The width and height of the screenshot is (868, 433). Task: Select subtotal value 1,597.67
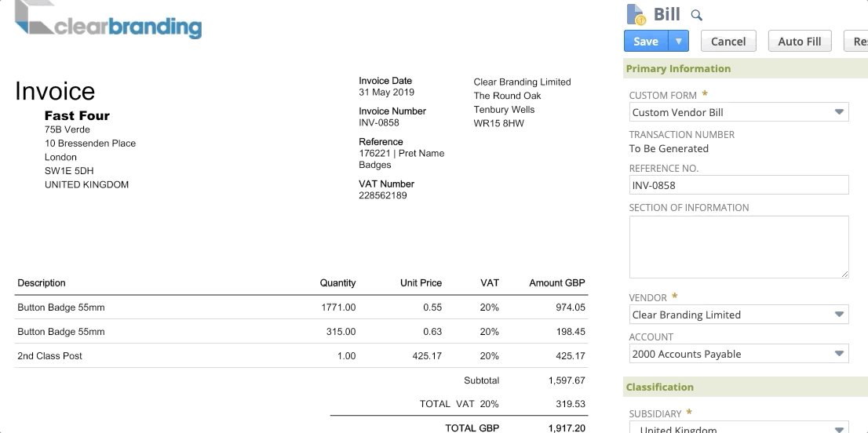[567, 380]
